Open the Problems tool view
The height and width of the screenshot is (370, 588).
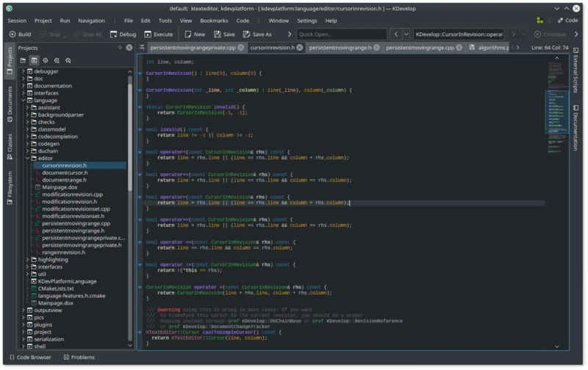tap(79, 358)
